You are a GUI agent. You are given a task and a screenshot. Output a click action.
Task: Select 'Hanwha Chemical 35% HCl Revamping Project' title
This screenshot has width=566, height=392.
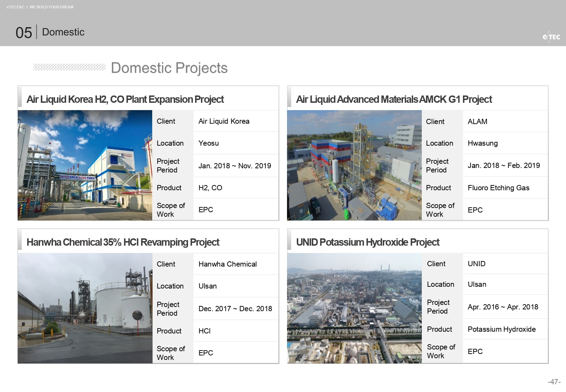click(x=123, y=242)
